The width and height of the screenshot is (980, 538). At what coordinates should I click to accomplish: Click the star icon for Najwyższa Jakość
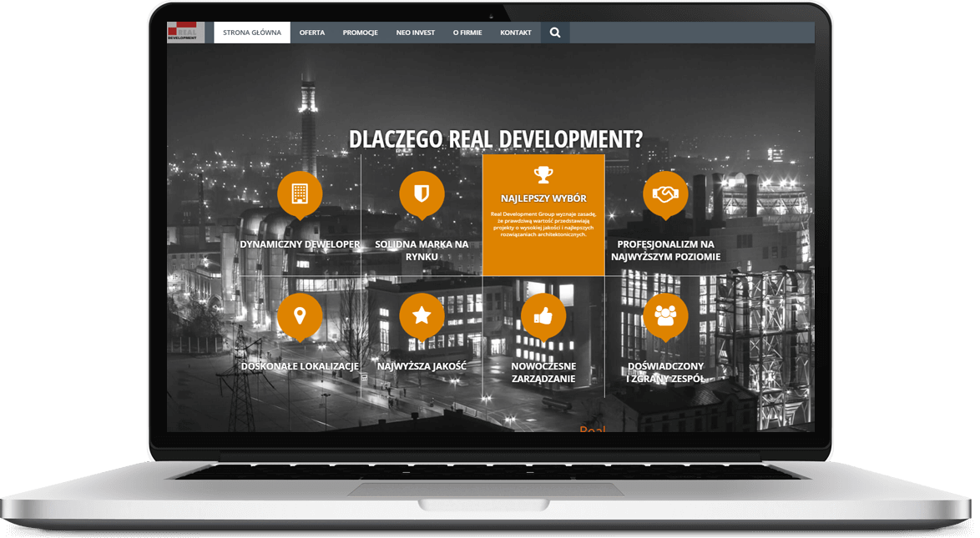[x=422, y=316]
